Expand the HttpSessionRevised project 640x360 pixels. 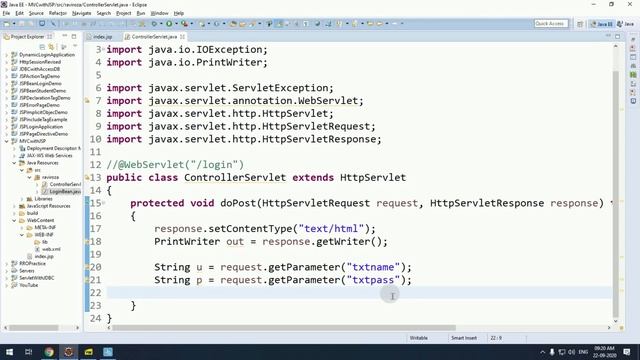click(x=7, y=62)
